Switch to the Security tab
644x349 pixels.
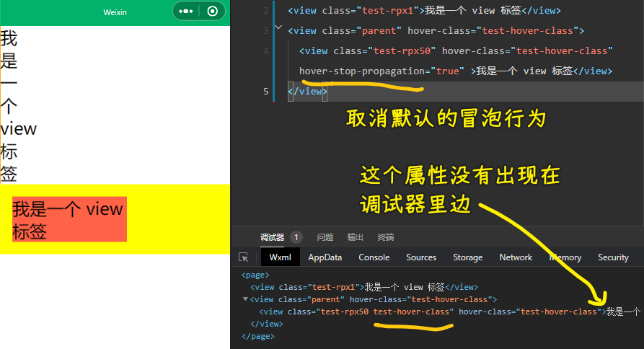(x=613, y=257)
